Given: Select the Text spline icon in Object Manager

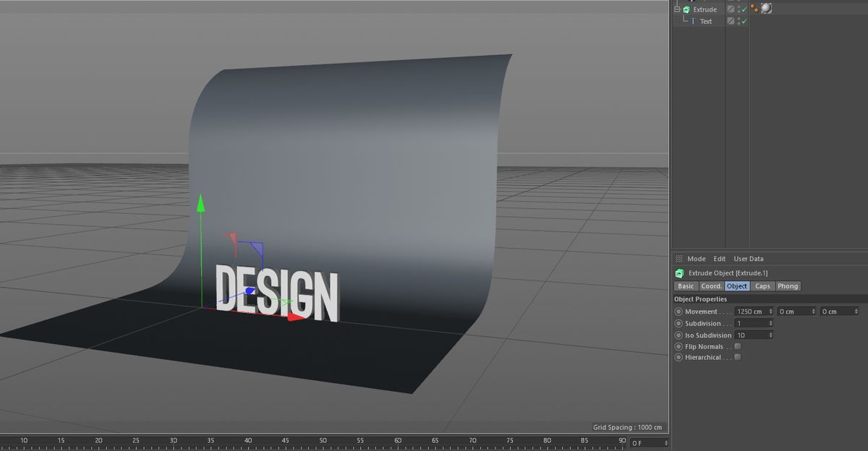Looking at the screenshot, I should [692, 20].
